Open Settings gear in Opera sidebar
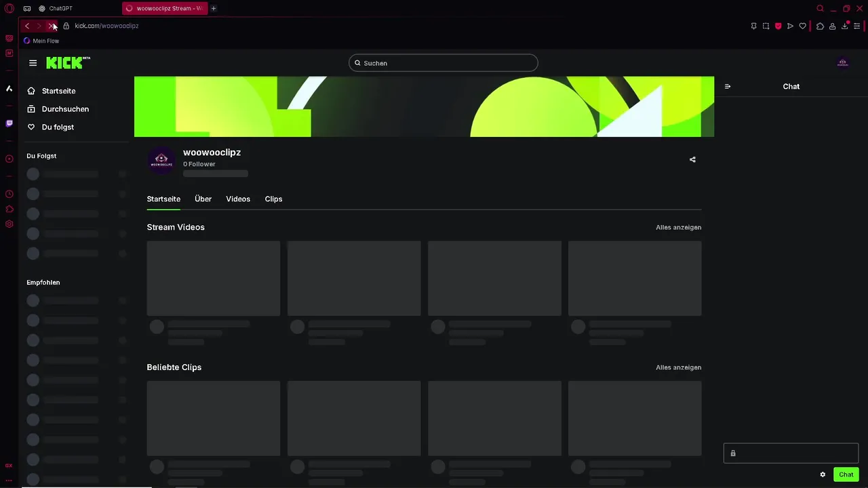This screenshot has height=488, width=868. [9, 224]
